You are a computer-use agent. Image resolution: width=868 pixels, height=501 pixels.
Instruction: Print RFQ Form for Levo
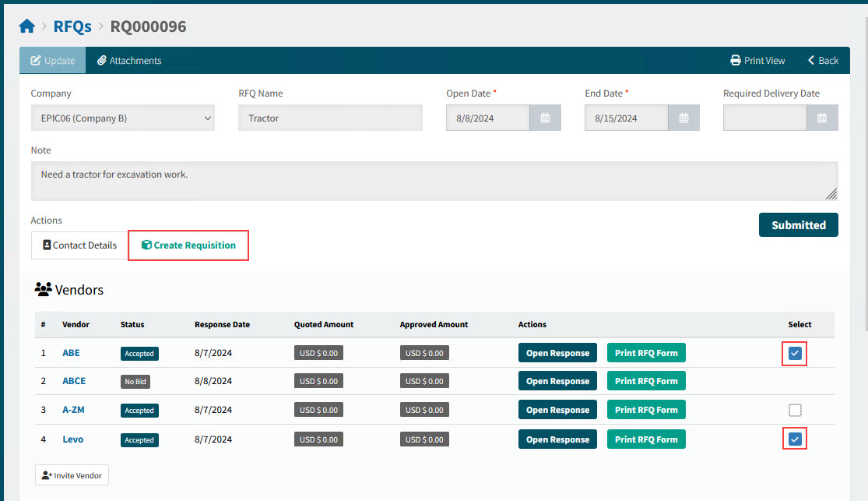[x=646, y=439]
